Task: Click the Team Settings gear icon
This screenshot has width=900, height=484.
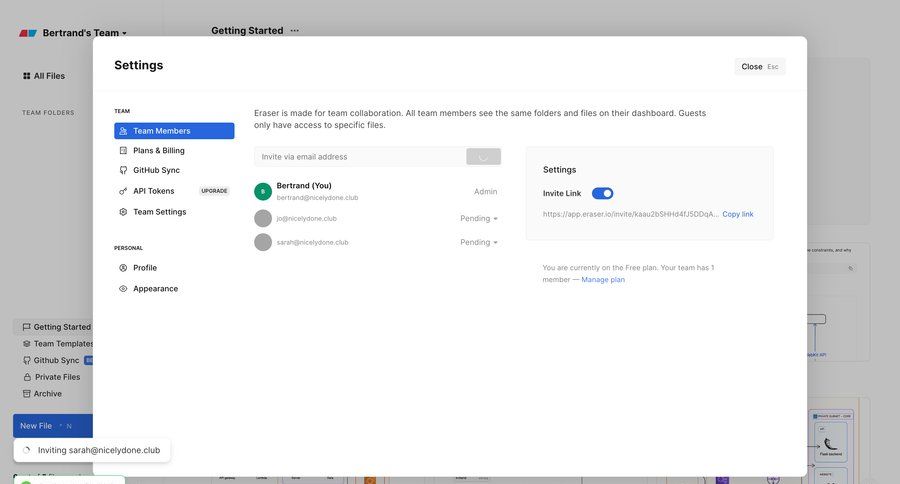Action: [x=123, y=212]
